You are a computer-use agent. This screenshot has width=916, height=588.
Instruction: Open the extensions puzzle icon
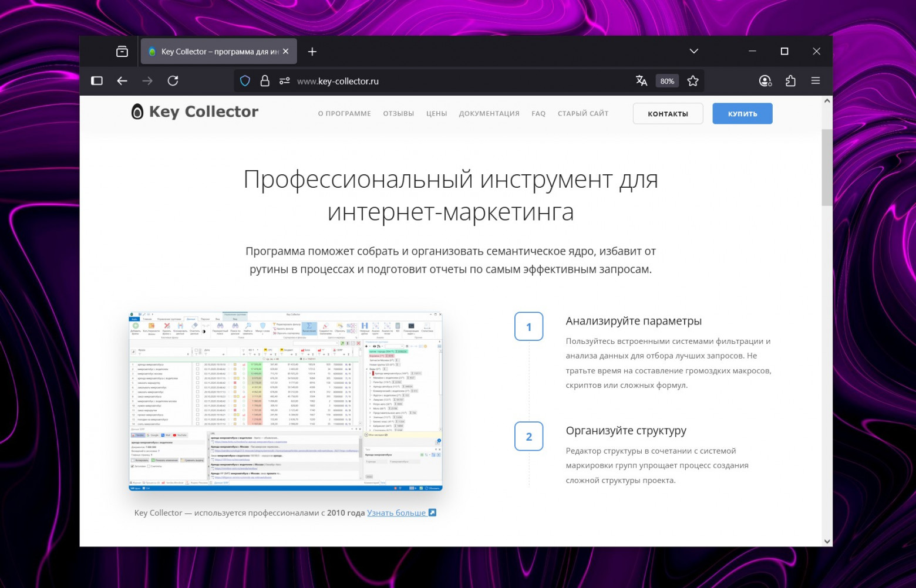(x=790, y=81)
